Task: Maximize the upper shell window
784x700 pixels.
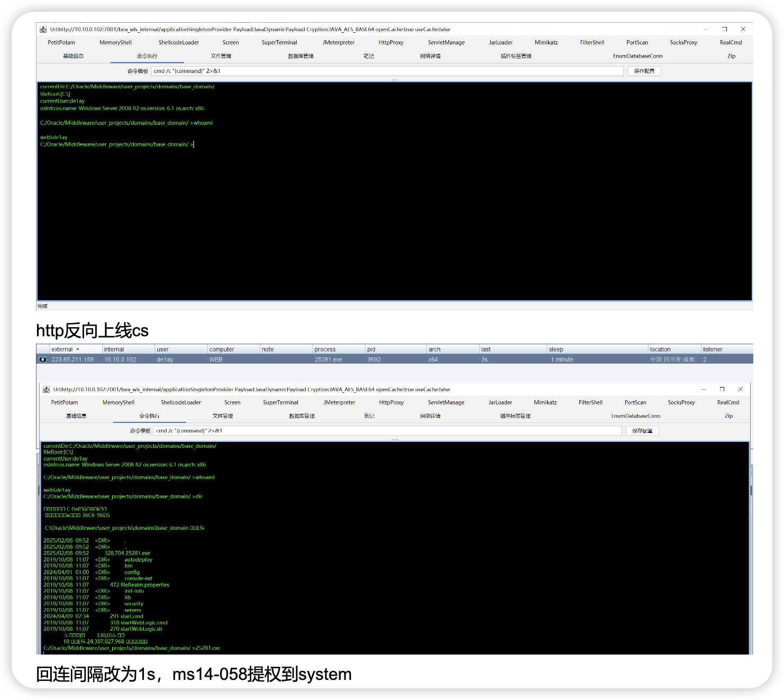Action: (724, 30)
